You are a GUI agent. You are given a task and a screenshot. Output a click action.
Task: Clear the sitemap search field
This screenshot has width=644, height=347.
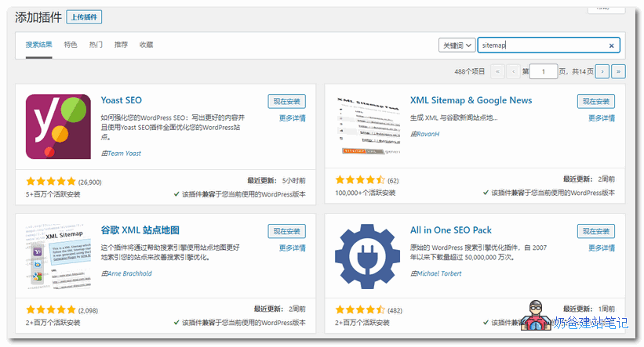pos(611,45)
